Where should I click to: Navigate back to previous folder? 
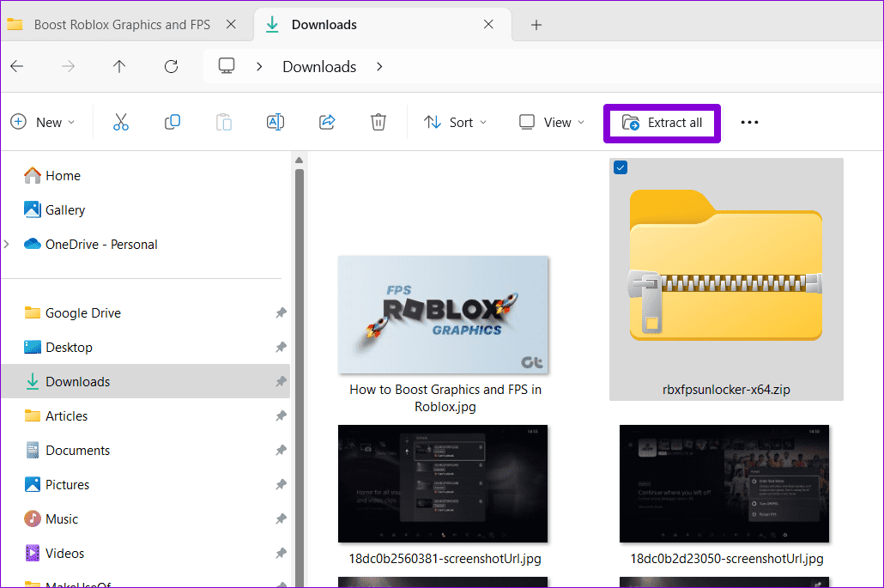point(17,66)
